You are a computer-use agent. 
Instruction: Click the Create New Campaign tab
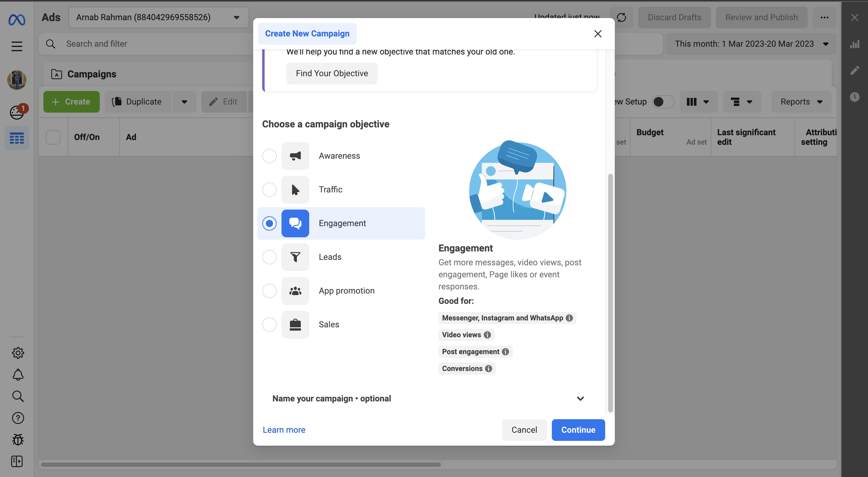tap(307, 34)
